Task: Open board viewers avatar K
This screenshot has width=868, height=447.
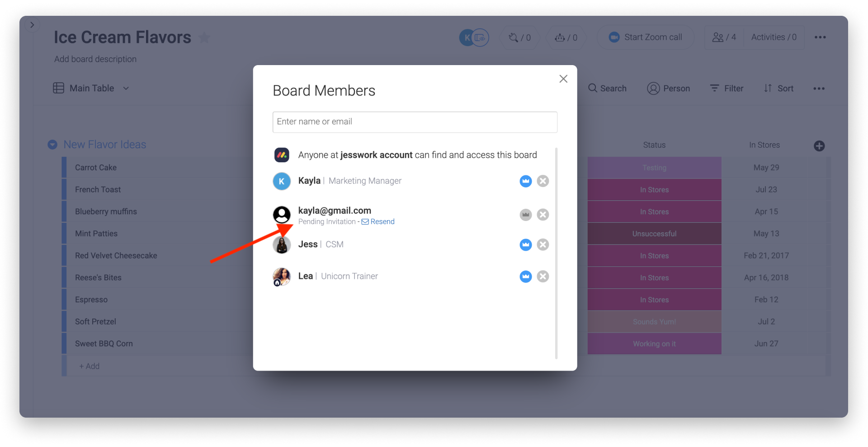Action: pyautogui.click(x=467, y=38)
